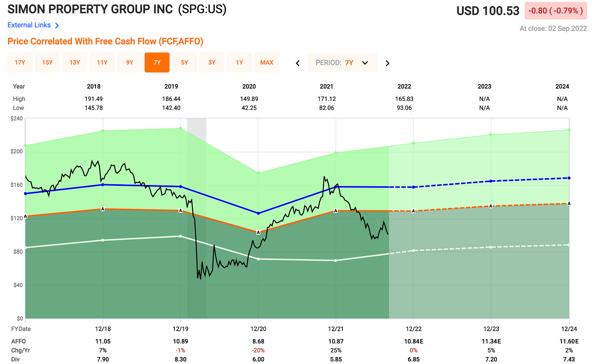Click the AFFO value 11.05

(x=103, y=341)
